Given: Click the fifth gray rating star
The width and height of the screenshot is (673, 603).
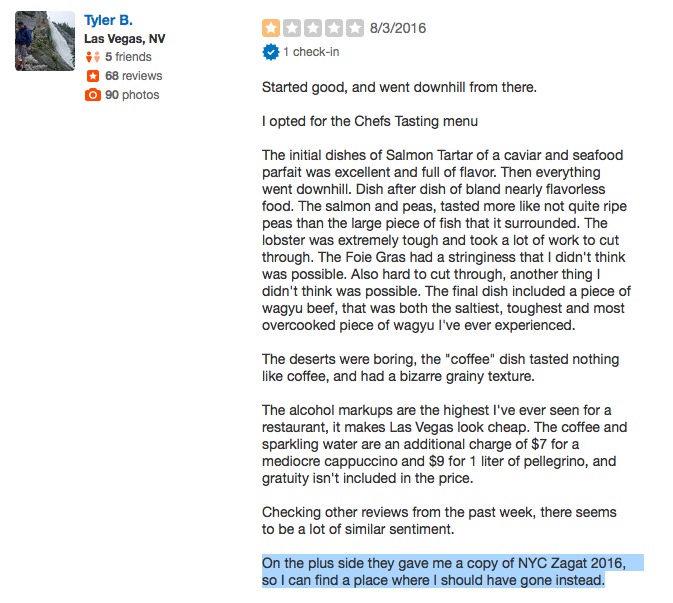Looking at the screenshot, I should [355, 28].
